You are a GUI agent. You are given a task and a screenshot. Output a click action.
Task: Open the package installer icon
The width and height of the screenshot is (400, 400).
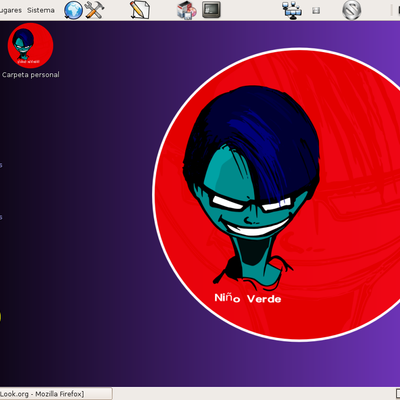(187, 10)
